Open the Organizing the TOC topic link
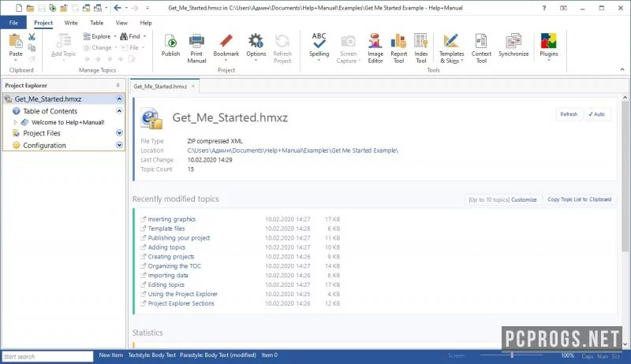 [x=174, y=266]
